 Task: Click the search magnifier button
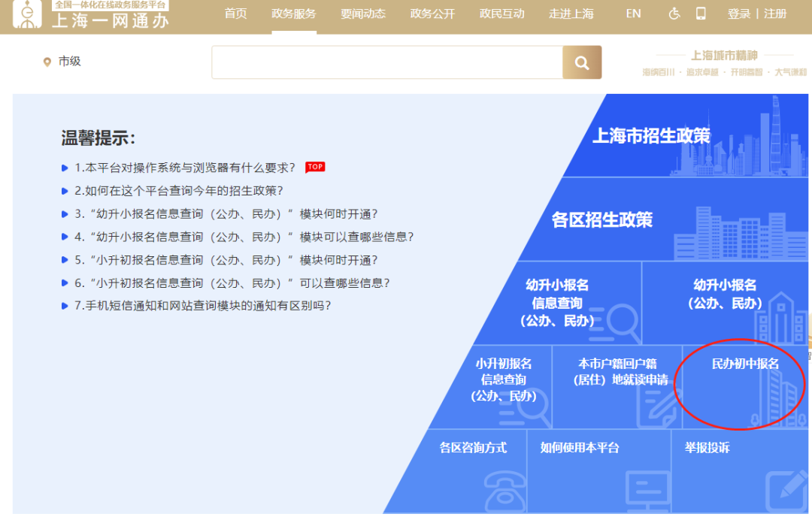click(582, 62)
